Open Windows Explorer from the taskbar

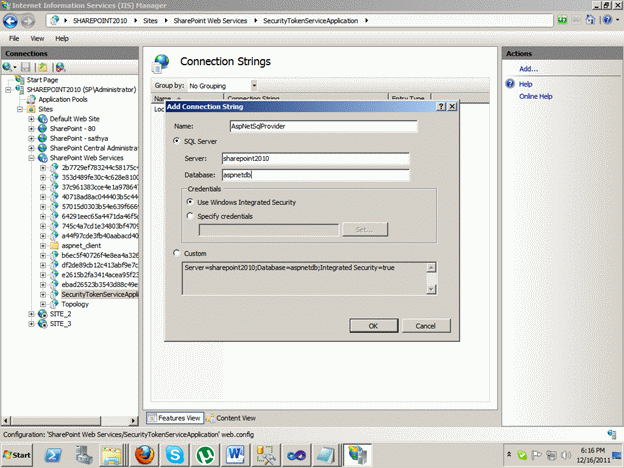(x=111, y=455)
